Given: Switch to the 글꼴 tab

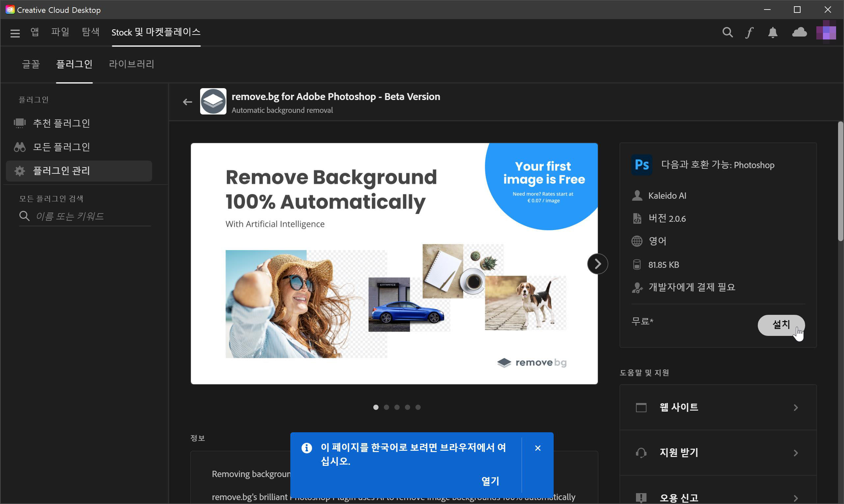Looking at the screenshot, I should (31, 64).
